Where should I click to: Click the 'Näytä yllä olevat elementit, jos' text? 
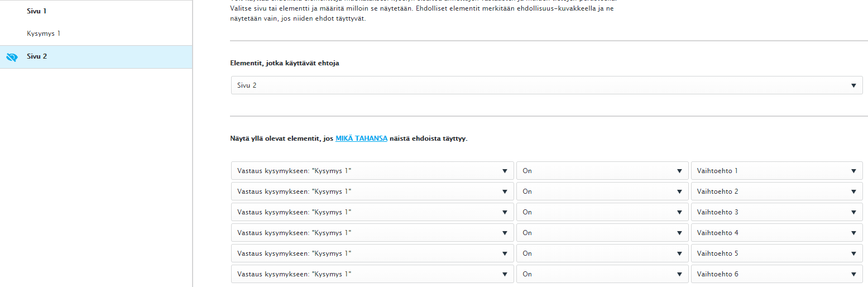(282, 138)
